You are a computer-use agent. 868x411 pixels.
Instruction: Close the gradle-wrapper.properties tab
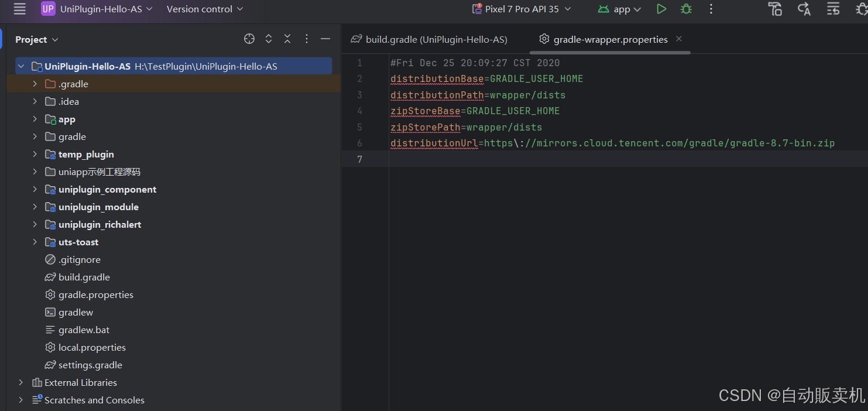[679, 39]
